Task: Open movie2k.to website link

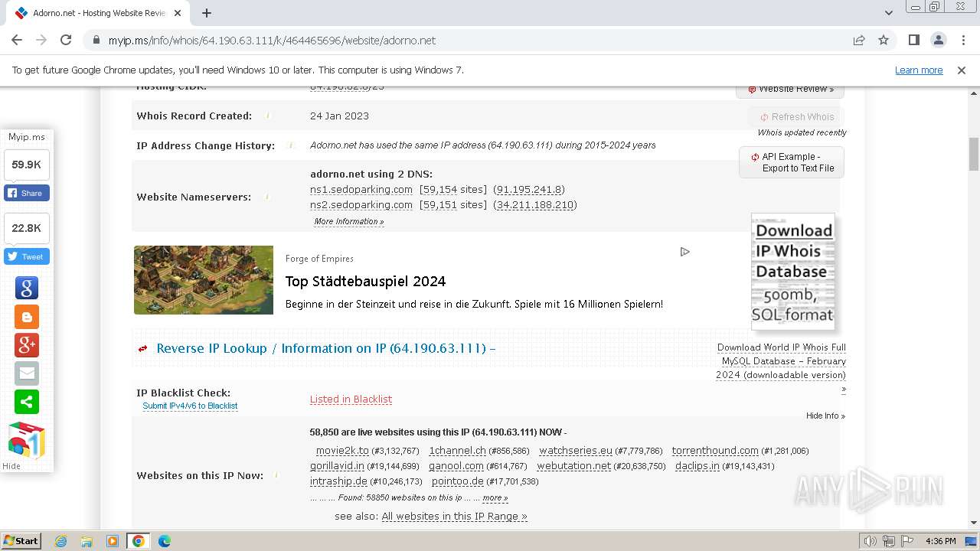Action: [342, 451]
